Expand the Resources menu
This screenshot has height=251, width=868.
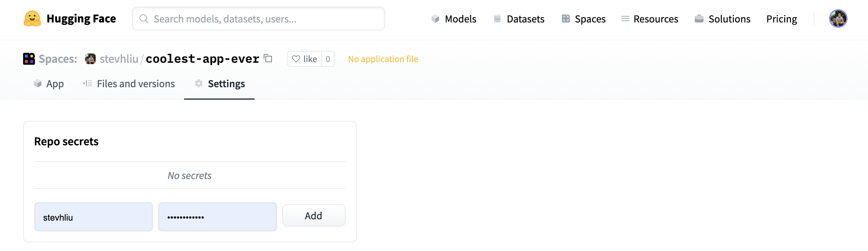click(x=656, y=19)
